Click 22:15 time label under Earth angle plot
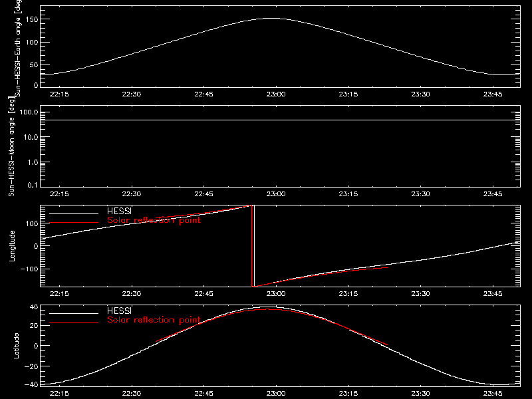532x399 pixels. (59, 94)
